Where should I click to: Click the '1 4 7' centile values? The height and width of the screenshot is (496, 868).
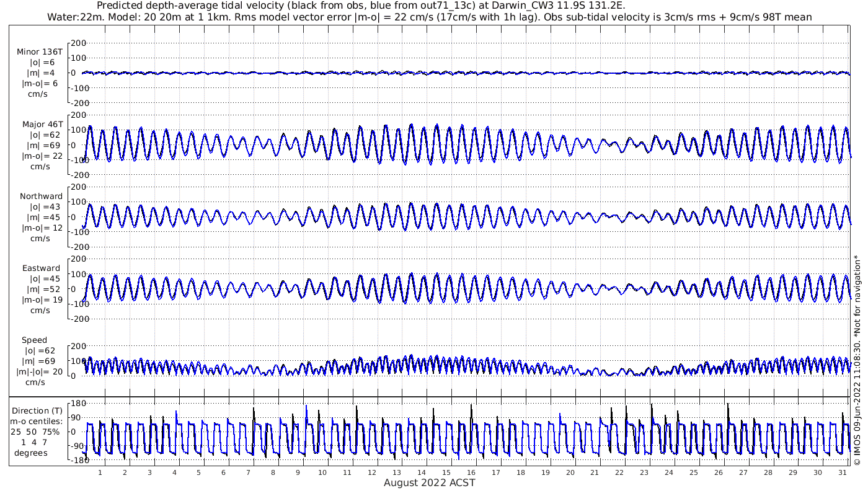(x=34, y=442)
